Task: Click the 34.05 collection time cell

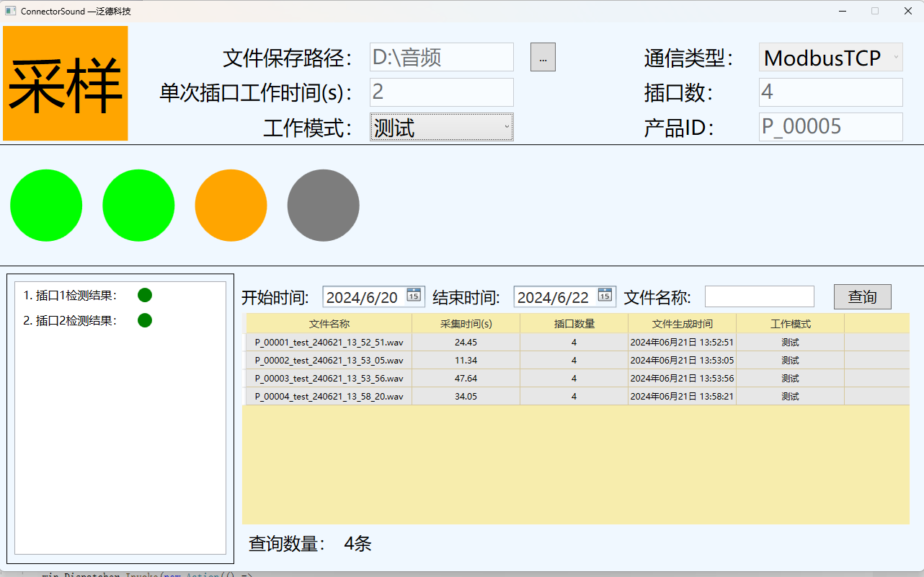Action: coord(466,397)
